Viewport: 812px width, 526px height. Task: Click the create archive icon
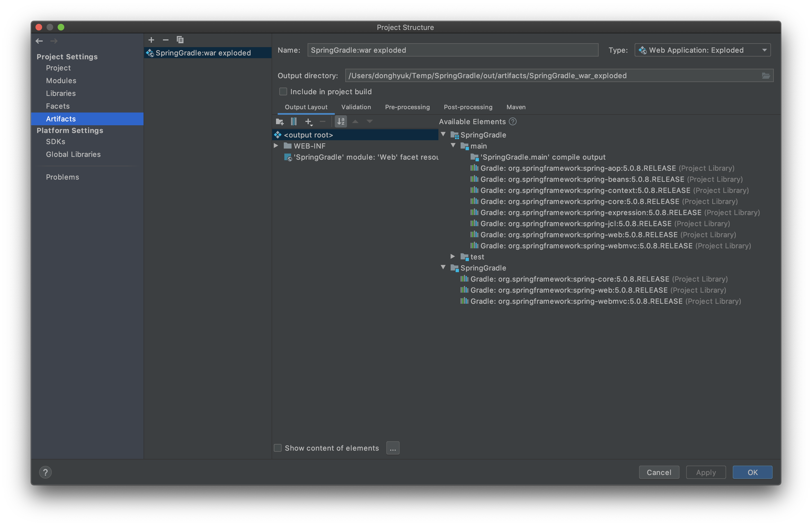pyautogui.click(x=293, y=121)
